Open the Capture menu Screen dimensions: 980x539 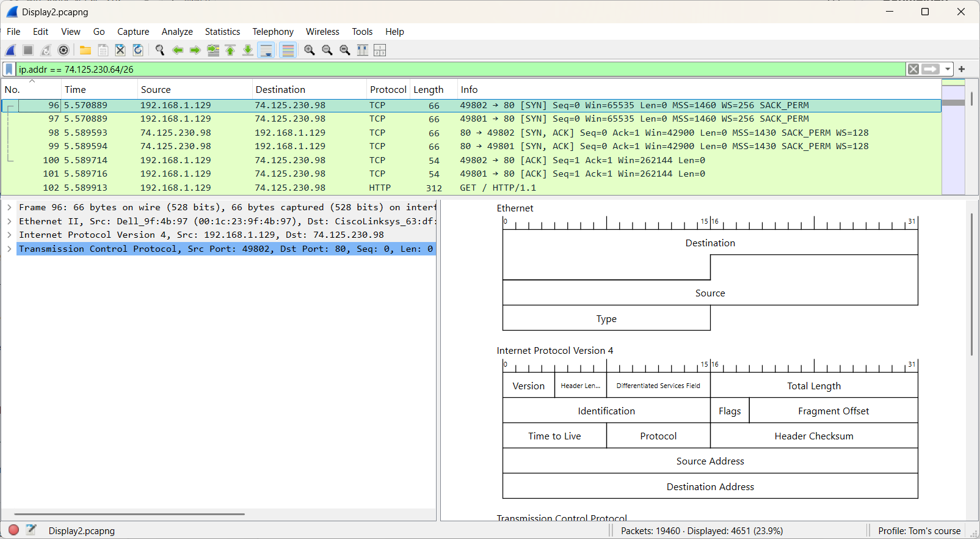[x=133, y=32]
